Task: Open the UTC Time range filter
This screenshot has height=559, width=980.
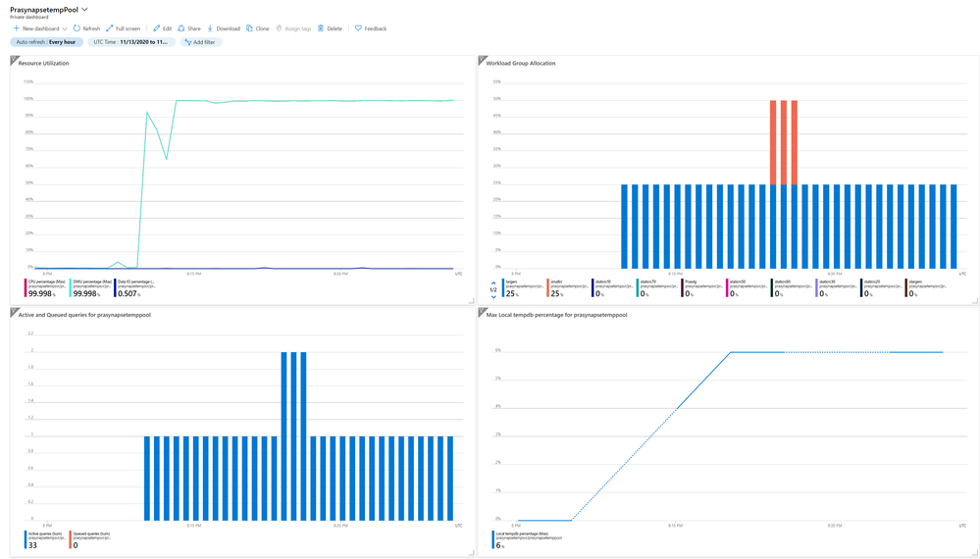Action: pyautogui.click(x=131, y=42)
